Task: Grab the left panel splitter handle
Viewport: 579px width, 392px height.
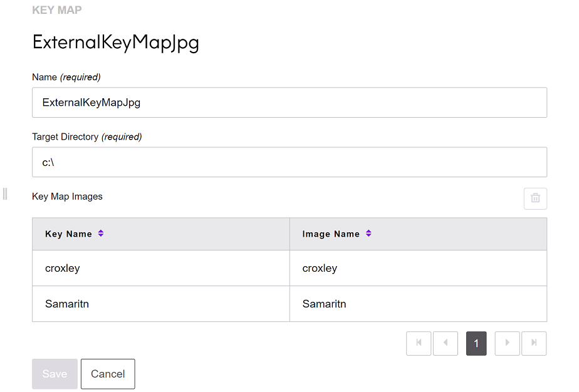Action: point(5,194)
